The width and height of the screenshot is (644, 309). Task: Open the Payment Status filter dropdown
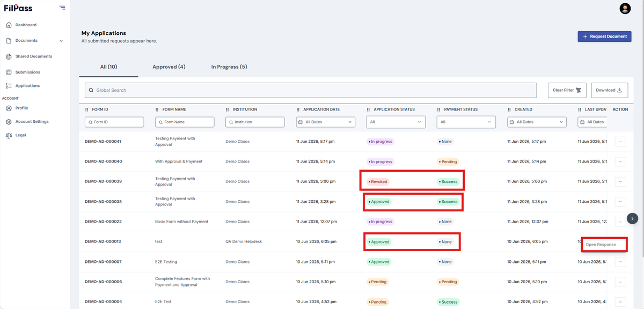[x=466, y=122]
